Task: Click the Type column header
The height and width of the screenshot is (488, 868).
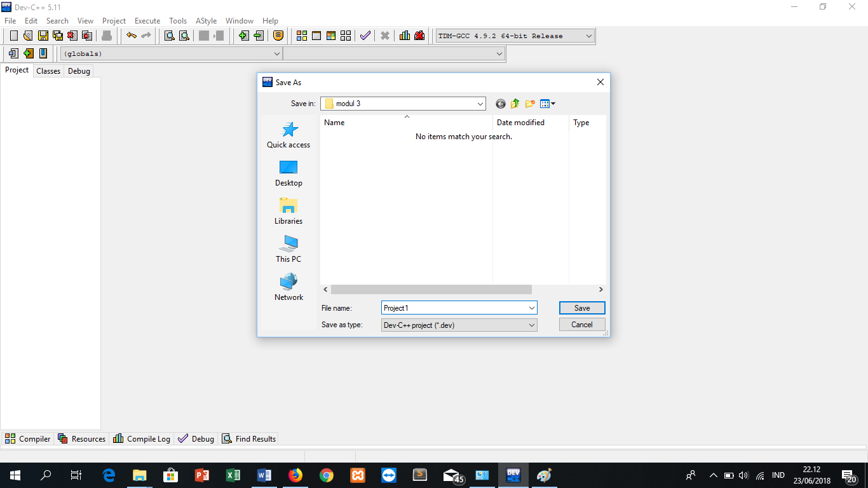Action: click(588, 123)
